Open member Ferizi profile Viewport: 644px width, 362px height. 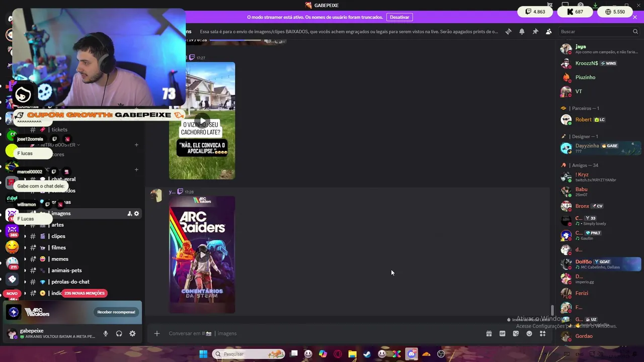(600, 293)
